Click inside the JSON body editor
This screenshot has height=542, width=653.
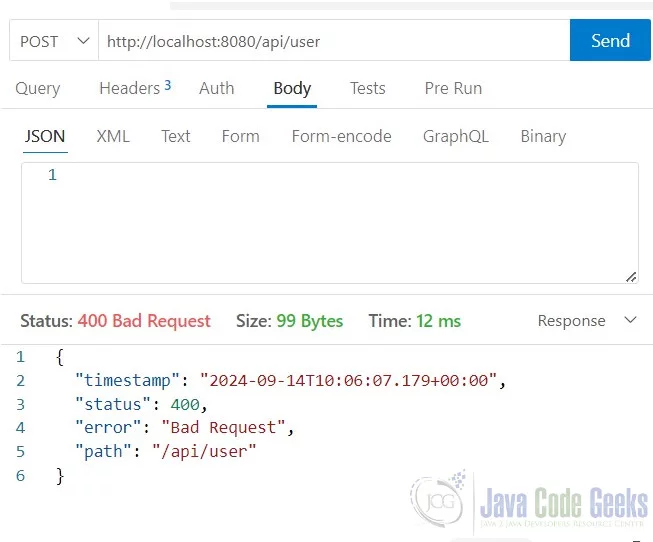coord(330,223)
